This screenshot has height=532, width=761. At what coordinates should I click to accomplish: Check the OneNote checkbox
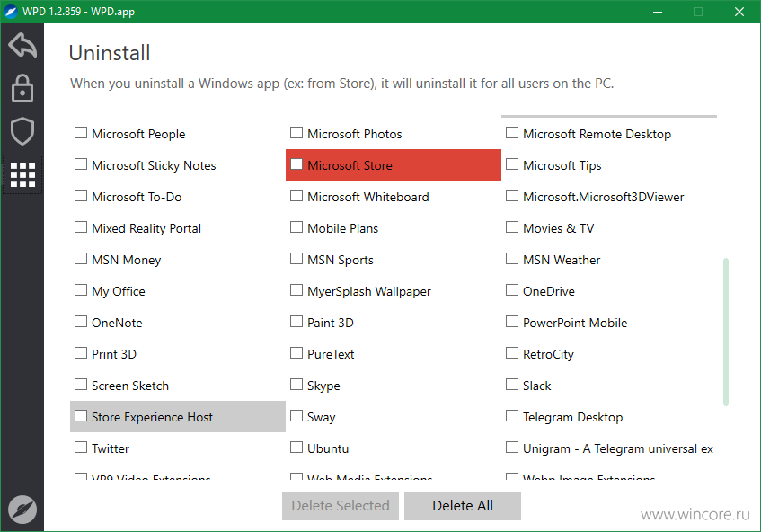tap(81, 322)
